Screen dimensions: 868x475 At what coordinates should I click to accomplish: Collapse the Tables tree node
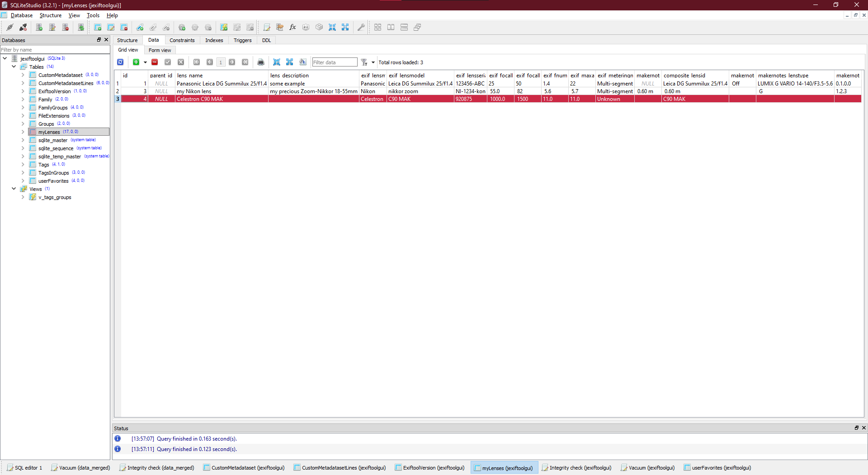pos(14,66)
